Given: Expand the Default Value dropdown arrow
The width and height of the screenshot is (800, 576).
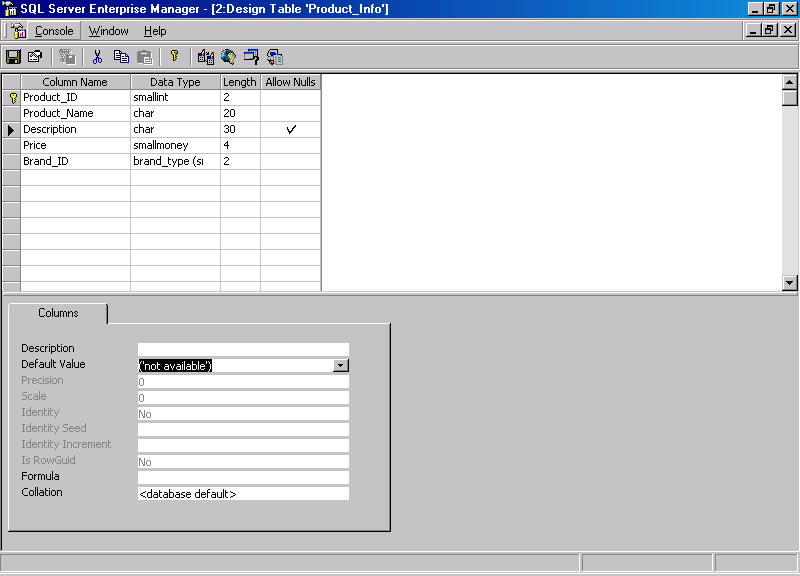Looking at the screenshot, I should (340, 365).
